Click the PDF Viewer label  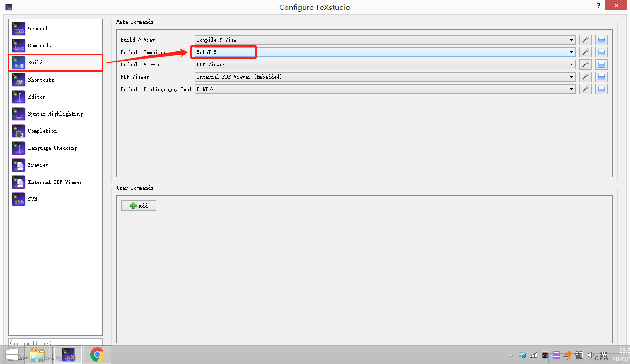pos(135,77)
